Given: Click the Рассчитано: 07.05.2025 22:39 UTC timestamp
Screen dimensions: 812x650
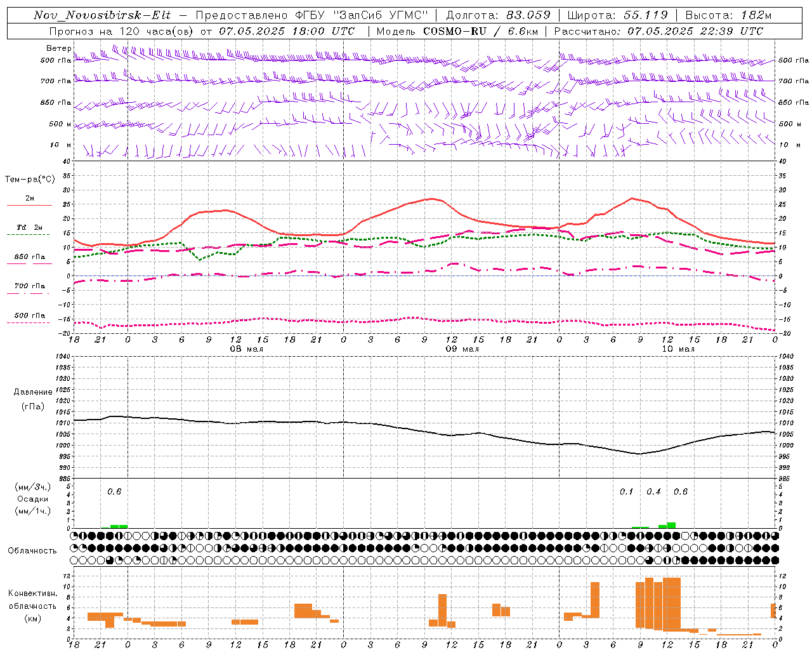Looking at the screenshot, I should (x=659, y=31).
